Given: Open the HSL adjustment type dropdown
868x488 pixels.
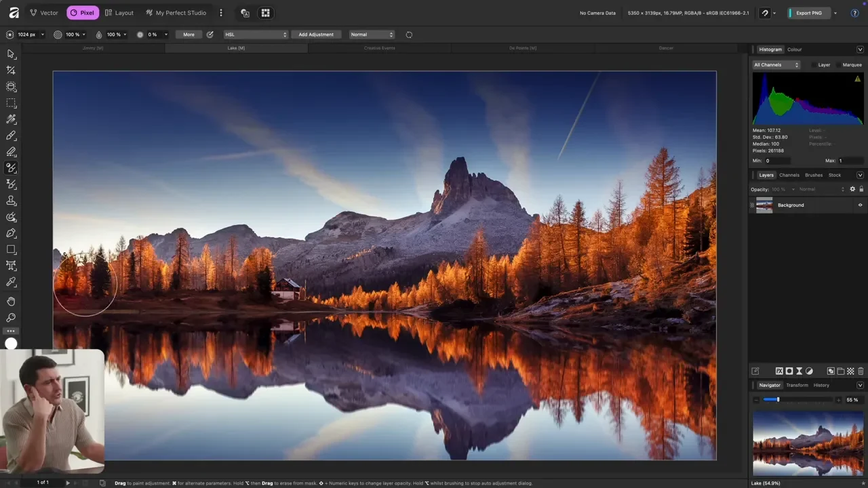Looking at the screenshot, I should click(x=256, y=35).
